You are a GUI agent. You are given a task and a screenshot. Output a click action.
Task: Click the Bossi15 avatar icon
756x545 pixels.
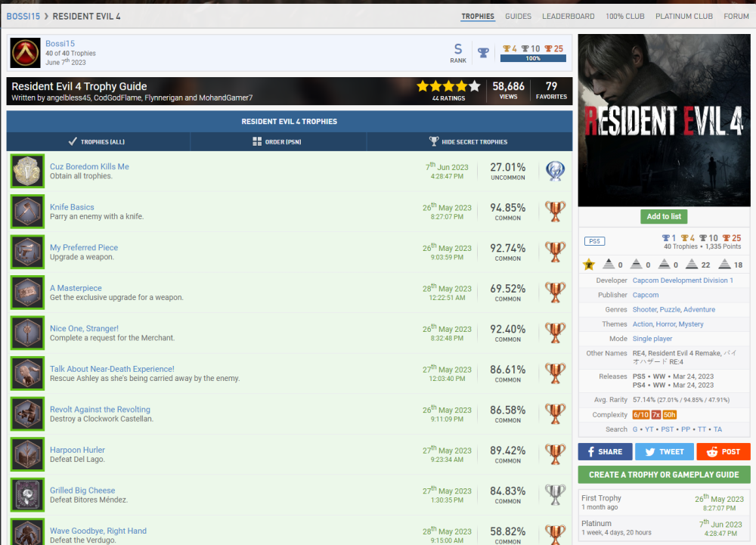click(26, 53)
